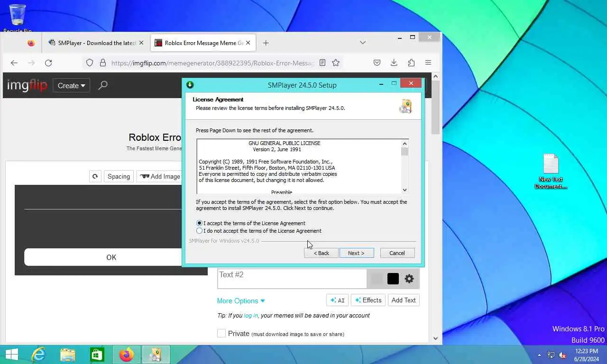Bookmark this page with the star icon
607x364 pixels.
point(336,63)
